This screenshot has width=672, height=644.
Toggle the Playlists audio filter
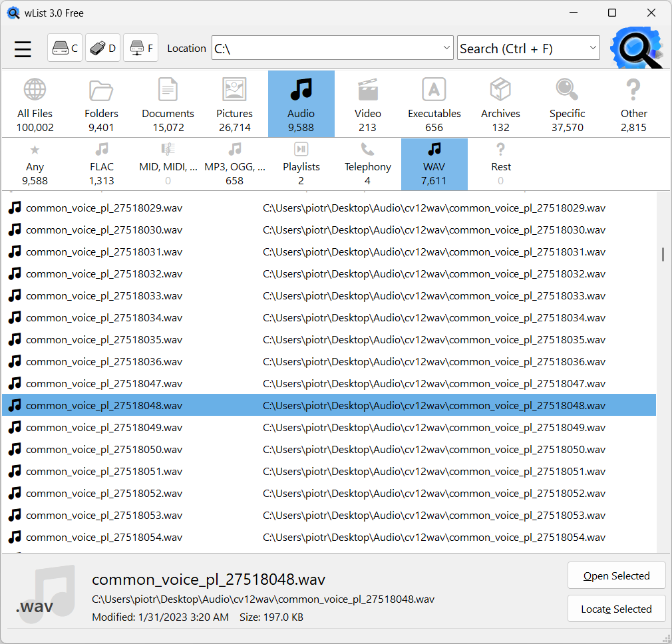(x=301, y=164)
